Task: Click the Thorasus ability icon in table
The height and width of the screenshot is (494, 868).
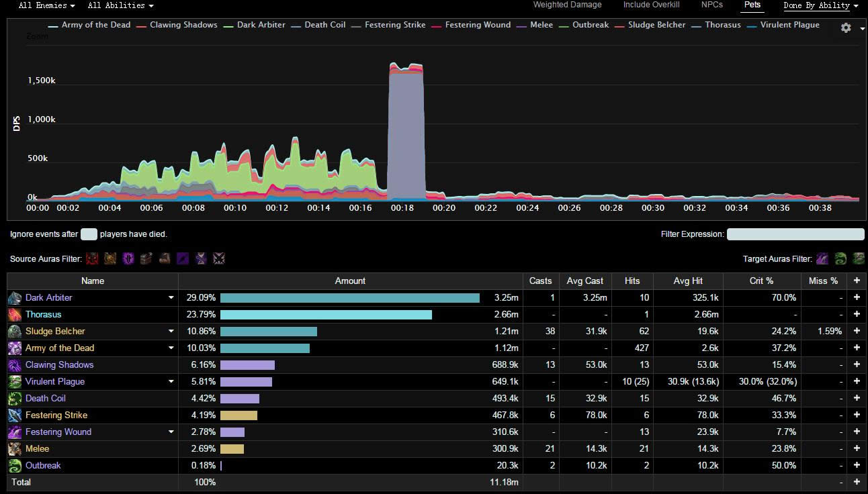Action: click(15, 314)
